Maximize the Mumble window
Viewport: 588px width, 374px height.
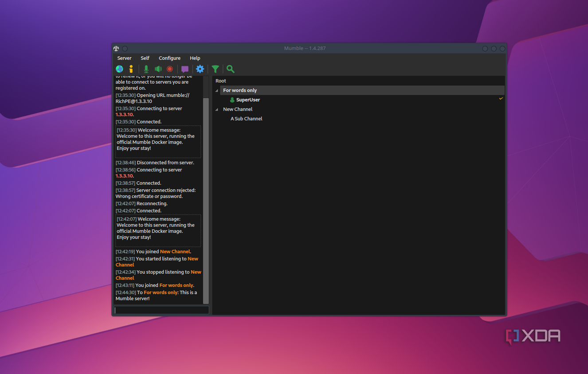point(494,48)
